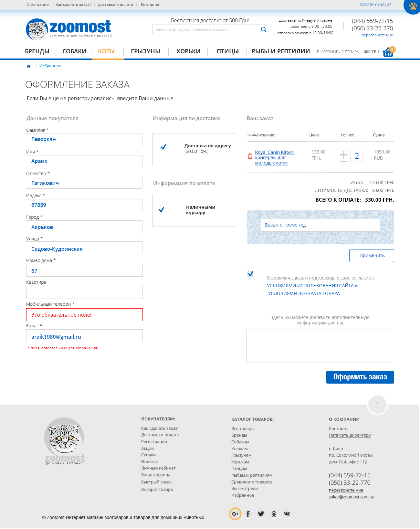Open the СОБАКИ menu category

tap(74, 51)
